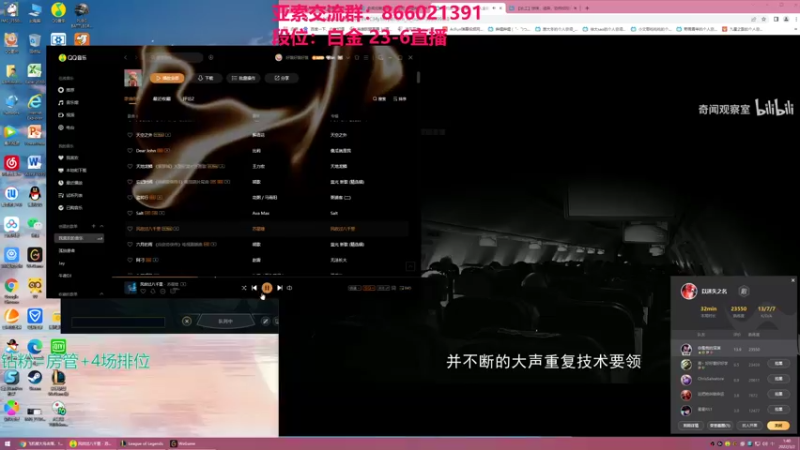Open Video section in sidebar

point(66,115)
